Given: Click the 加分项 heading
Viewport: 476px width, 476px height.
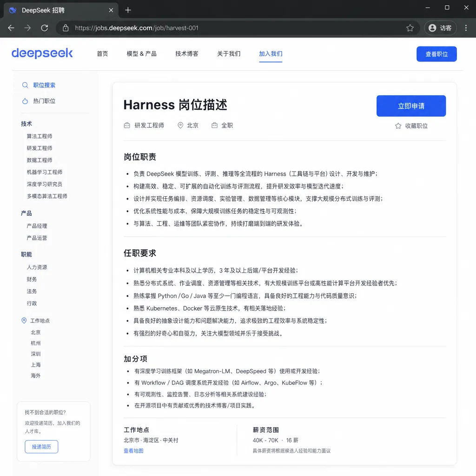Looking at the screenshot, I should coord(135,359).
